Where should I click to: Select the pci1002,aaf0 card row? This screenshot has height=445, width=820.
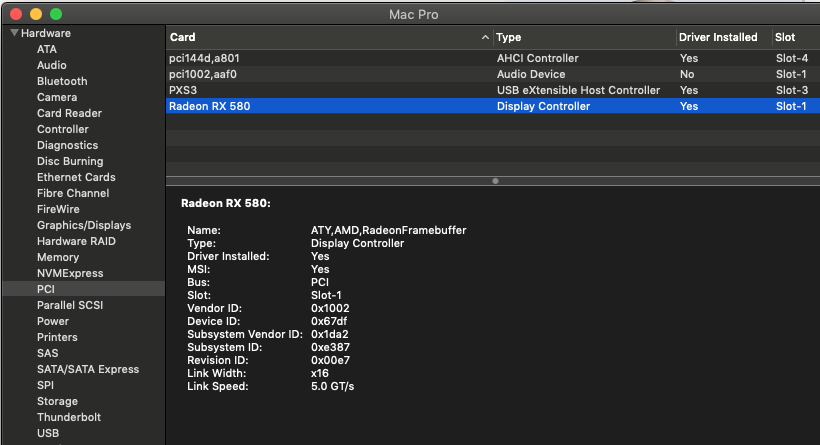pos(493,74)
